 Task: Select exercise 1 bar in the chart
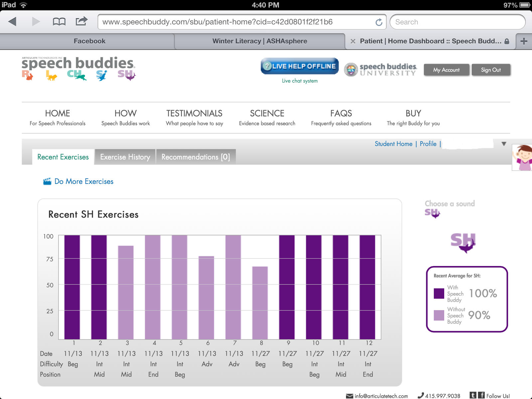point(72,287)
